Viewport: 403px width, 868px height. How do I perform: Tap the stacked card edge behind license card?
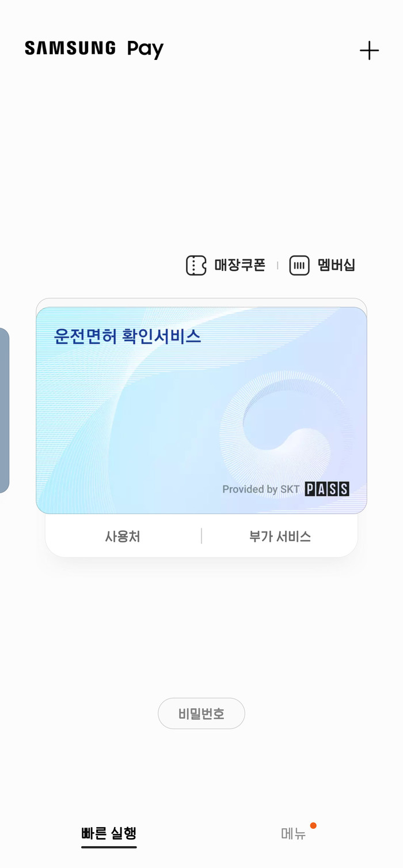coord(201,302)
